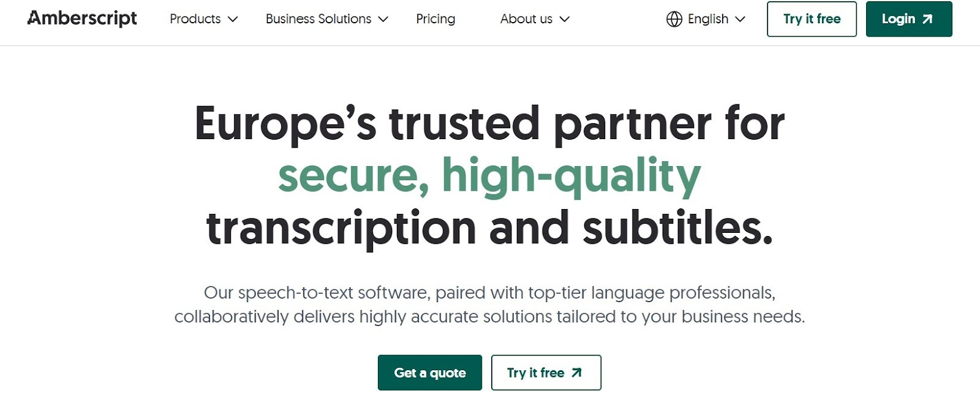This screenshot has height=418, width=980.
Task: Click the speech-to-text software description paragraph
Action: tap(489, 305)
